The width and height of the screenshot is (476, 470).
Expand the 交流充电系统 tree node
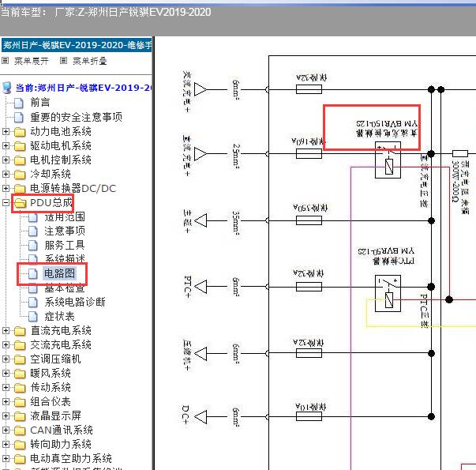pyautogui.click(x=6, y=345)
